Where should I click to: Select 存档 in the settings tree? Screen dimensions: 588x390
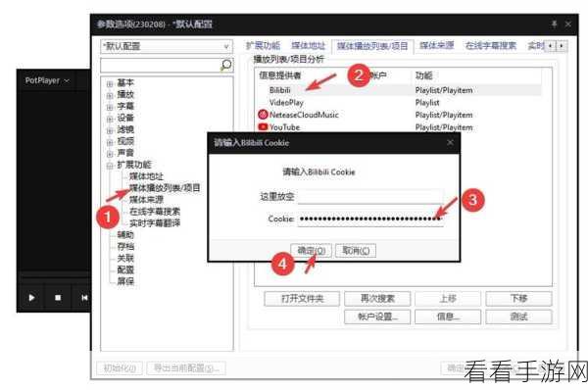coord(125,246)
